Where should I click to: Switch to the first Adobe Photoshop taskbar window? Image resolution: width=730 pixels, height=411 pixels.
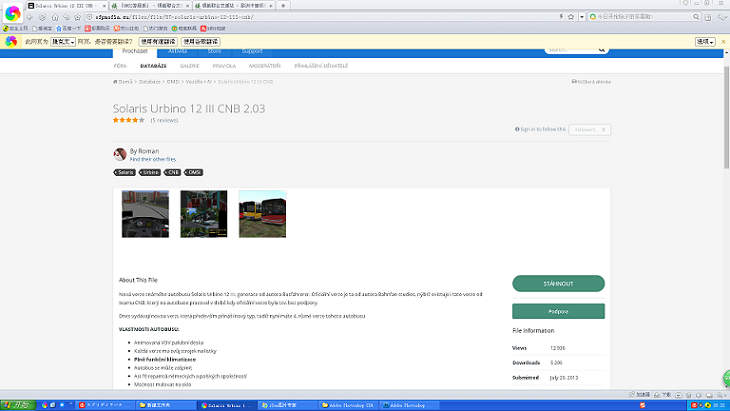point(348,405)
